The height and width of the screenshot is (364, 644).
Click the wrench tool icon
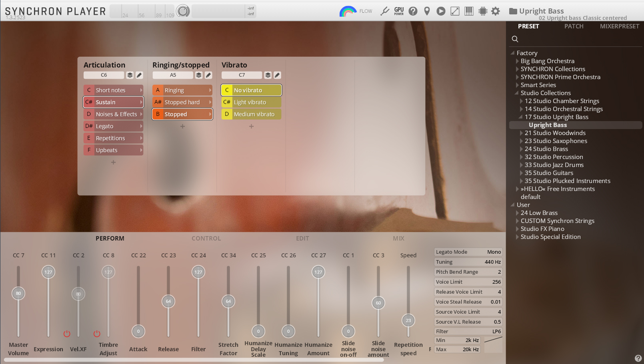point(385,11)
